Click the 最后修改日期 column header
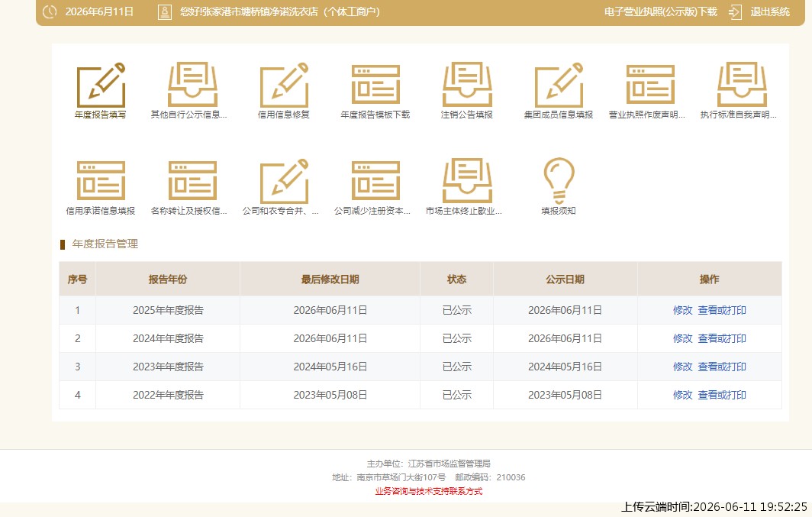 click(330, 280)
